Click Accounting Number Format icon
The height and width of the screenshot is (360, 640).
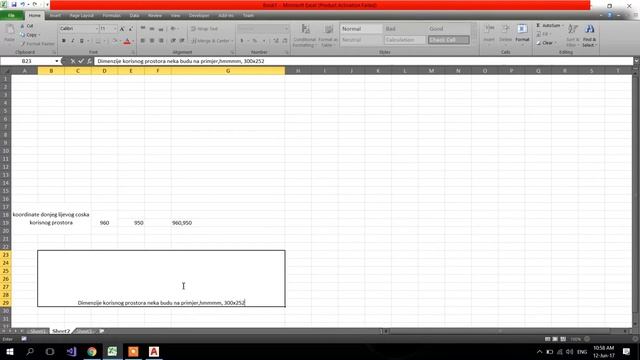pyautogui.click(x=242, y=41)
